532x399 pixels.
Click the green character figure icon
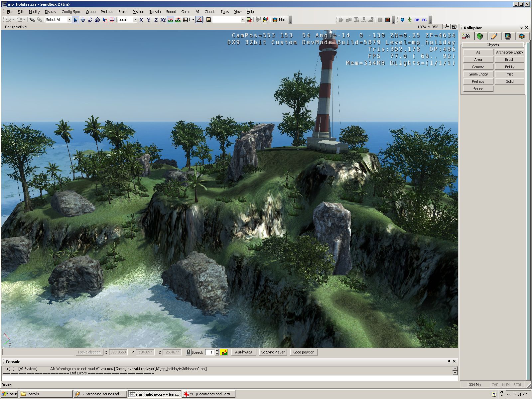tap(410, 20)
